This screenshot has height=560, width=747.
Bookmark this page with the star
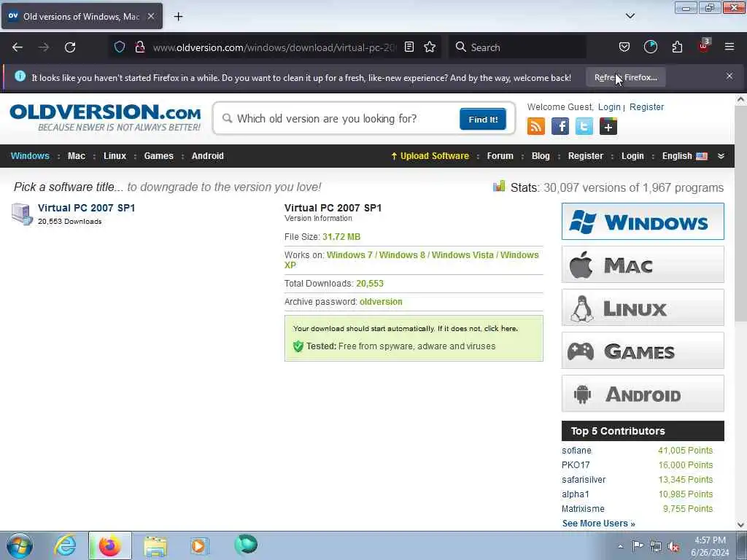tap(430, 47)
